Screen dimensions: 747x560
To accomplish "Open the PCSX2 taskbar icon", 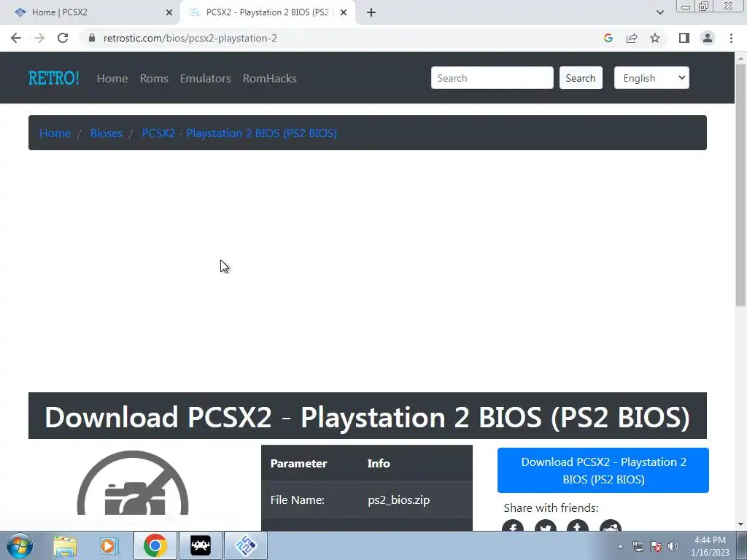I will point(246,545).
